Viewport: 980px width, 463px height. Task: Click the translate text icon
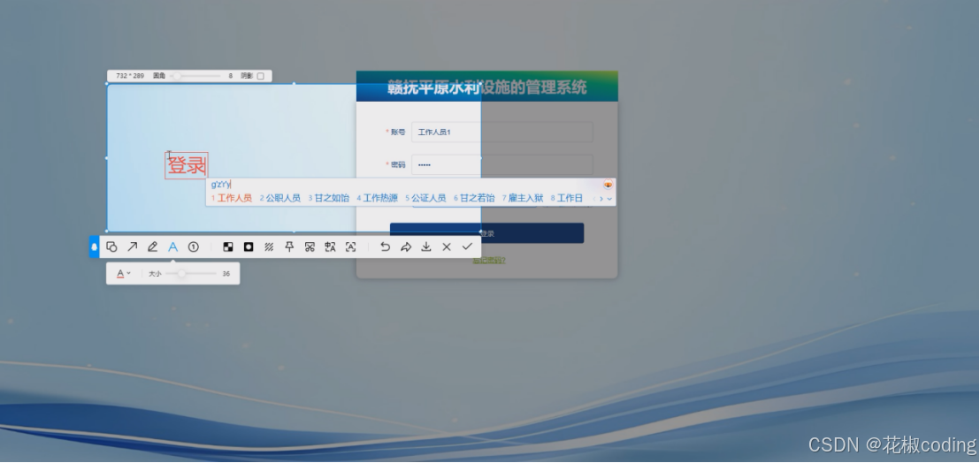(331, 247)
